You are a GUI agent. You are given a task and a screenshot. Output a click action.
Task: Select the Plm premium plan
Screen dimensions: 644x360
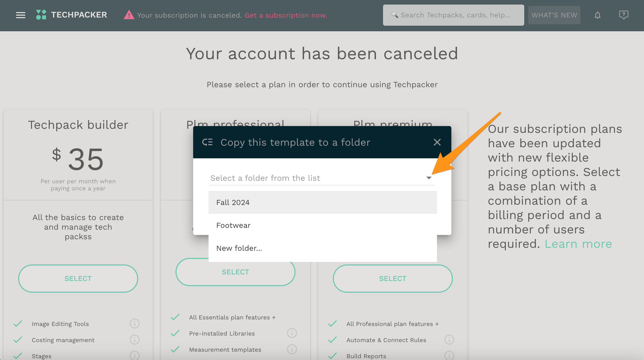pos(393,278)
